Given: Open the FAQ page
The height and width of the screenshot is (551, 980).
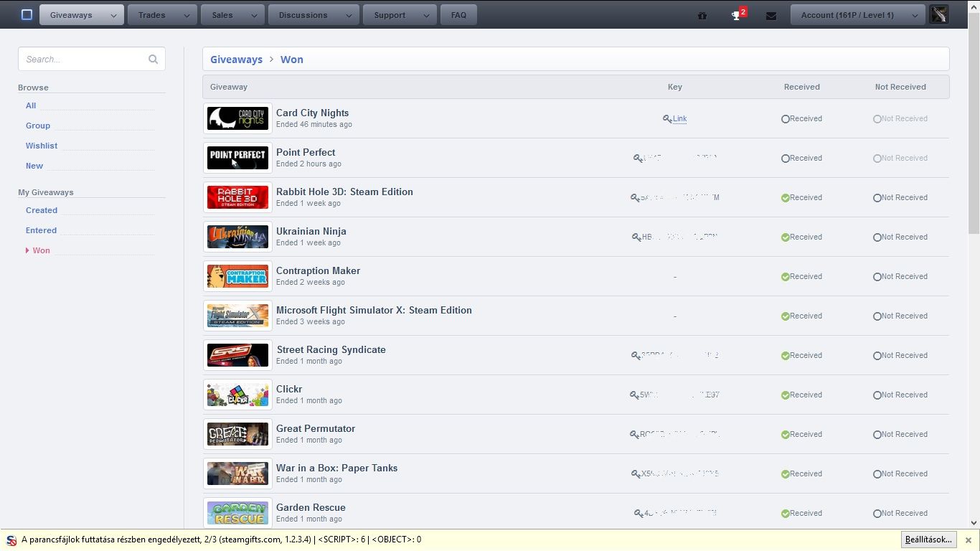Looking at the screenshot, I should [458, 15].
